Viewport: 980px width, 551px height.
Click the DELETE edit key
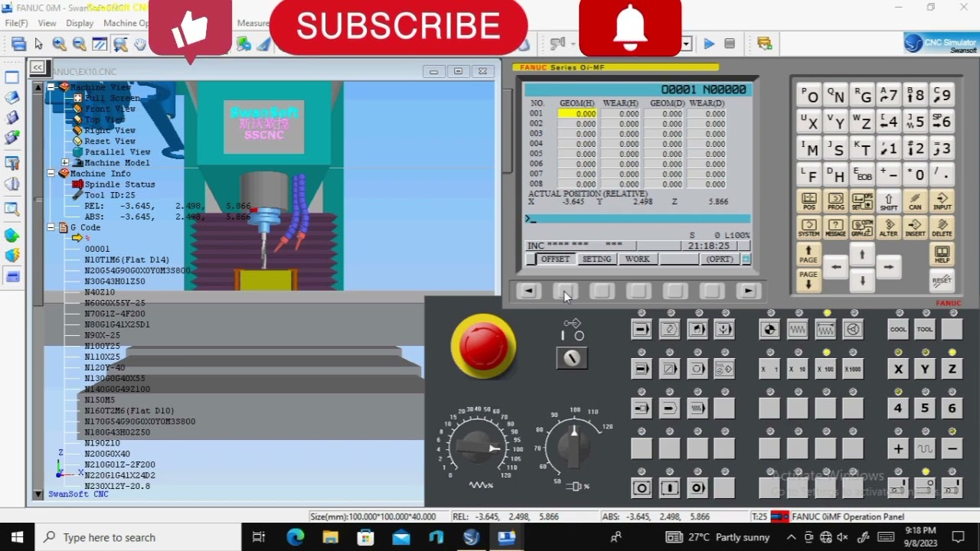(942, 228)
